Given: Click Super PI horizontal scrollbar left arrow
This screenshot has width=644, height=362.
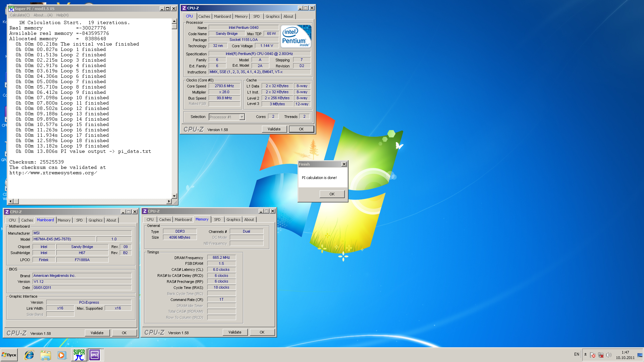Looking at the screenshot, I should pos(11,201).
